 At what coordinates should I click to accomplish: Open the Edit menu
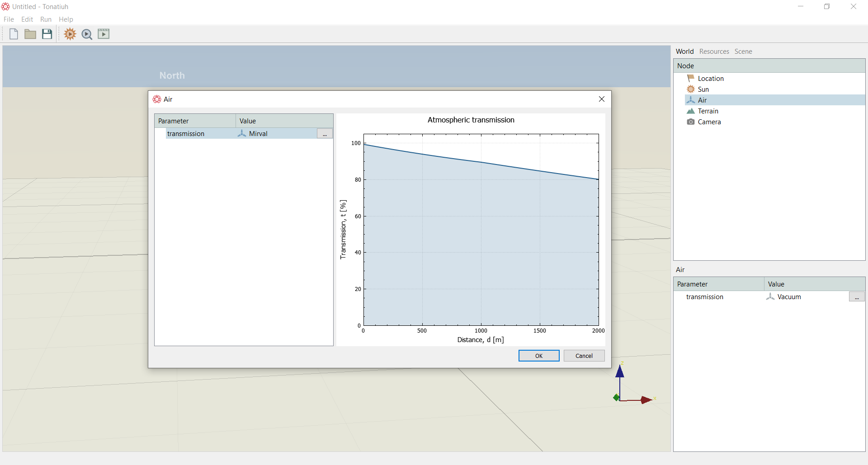[27, 19]
